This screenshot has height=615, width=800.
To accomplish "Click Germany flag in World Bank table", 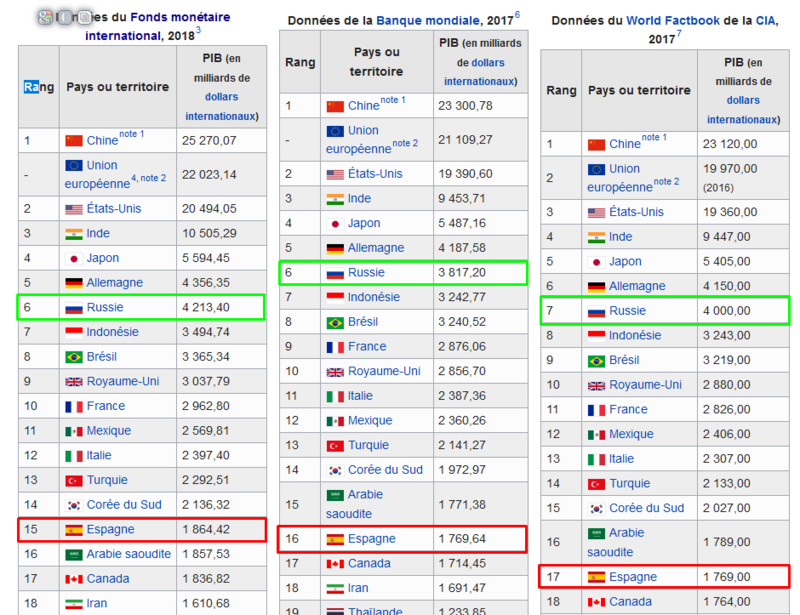I will pos(335,249).
